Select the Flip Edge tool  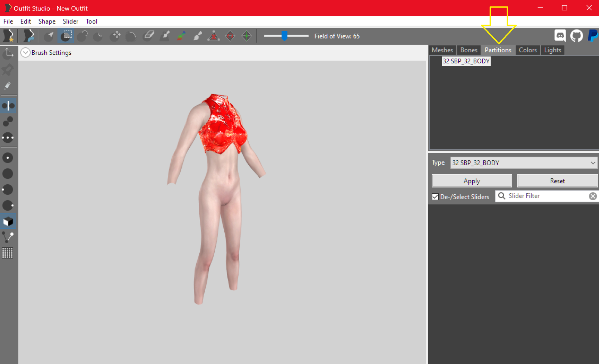pyautogui.click(x=230, y=36)
